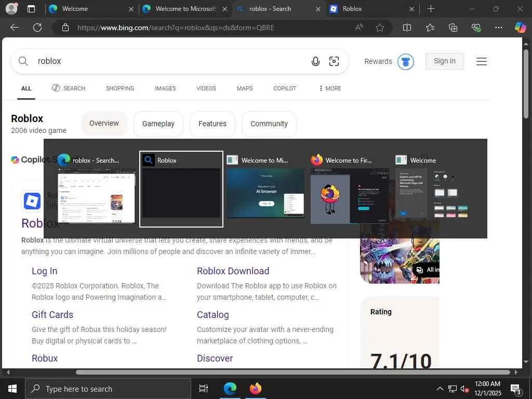Image resolution: width=532 pixels, height=399 pixels.
Task: Open the Robux link
Action: [x=45, y=358]
